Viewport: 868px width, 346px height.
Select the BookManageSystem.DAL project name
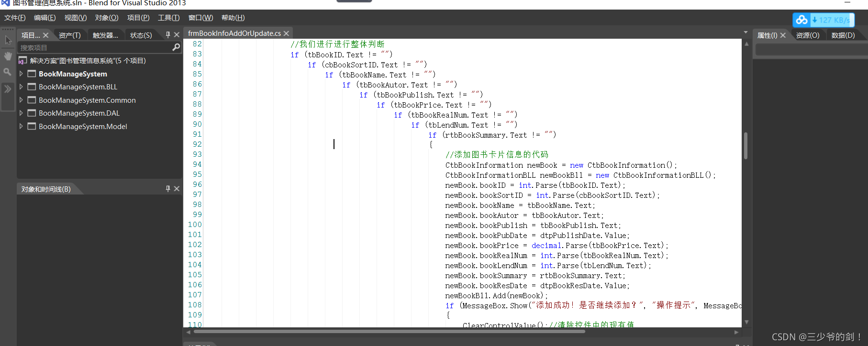tap(79, 113)
